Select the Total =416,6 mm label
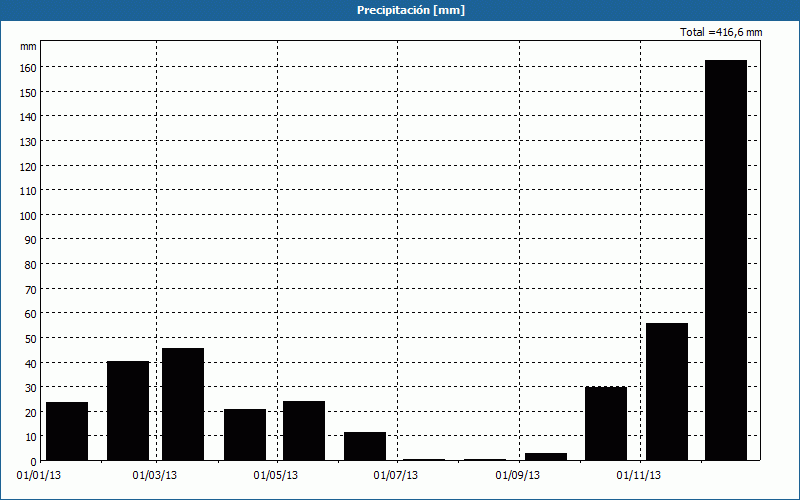Image resolution: width=800 pixels, height=500 pixels. click(x=721, y=32)
